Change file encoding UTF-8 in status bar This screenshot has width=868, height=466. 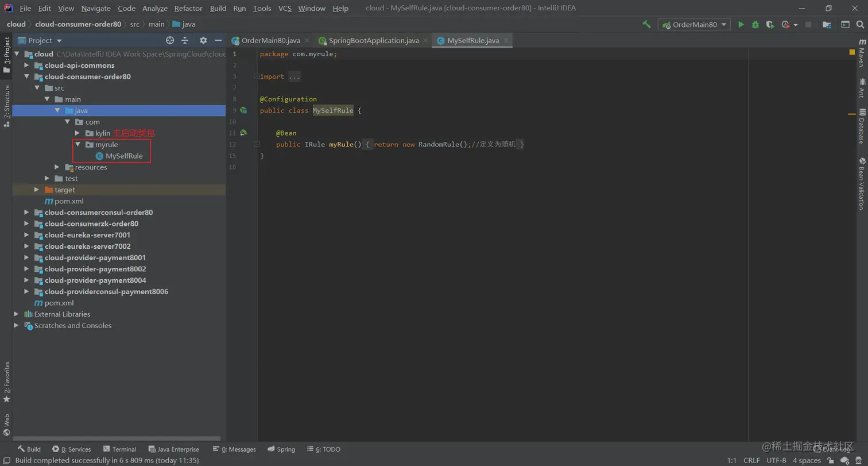[x=776, y=460]
